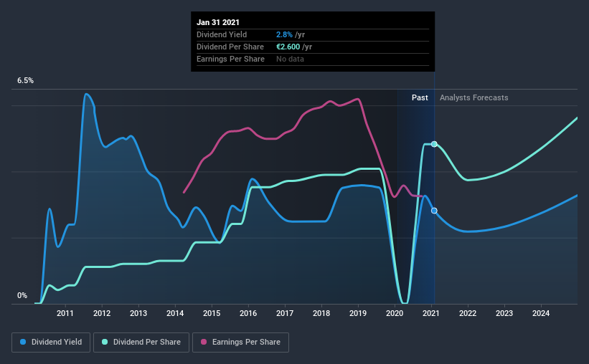The height and width of the screenshot is (364, 589).
Task: Click the tooltip Earnings Per Share row label
Action: coord(230,59)
